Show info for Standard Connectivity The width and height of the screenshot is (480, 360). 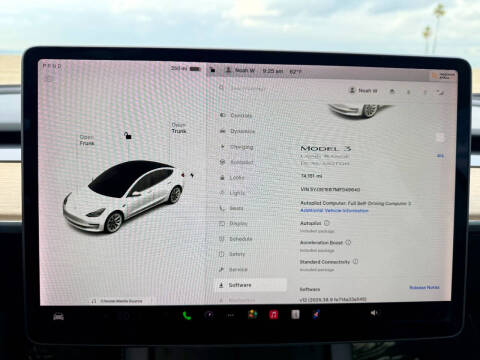[356, 262]
